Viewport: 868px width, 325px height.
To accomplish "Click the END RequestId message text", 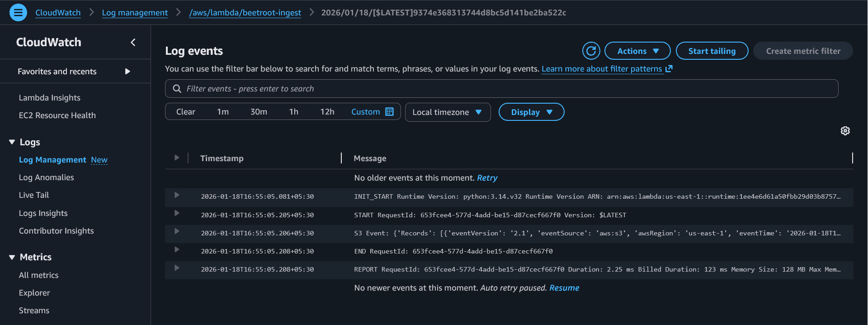I will (x=453, y=251).
